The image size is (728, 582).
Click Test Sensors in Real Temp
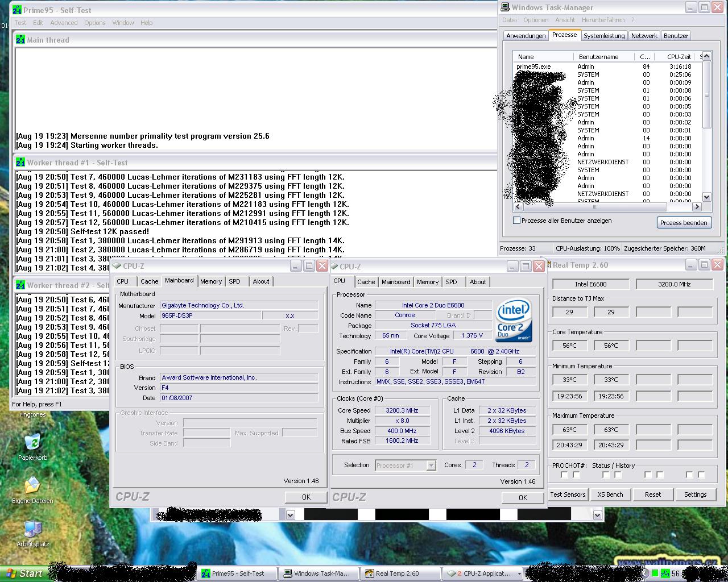(x=568, y=494)
